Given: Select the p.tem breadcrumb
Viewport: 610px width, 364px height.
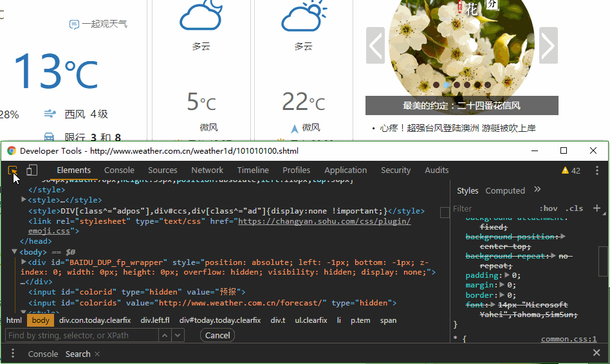Looking at the screenshot, I should pyautogui.click(x=360, y=320).
